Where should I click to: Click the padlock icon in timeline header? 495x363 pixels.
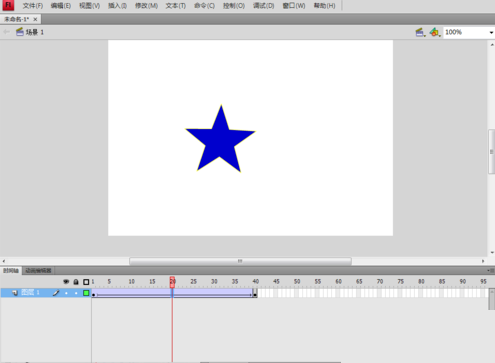(76, 282)
